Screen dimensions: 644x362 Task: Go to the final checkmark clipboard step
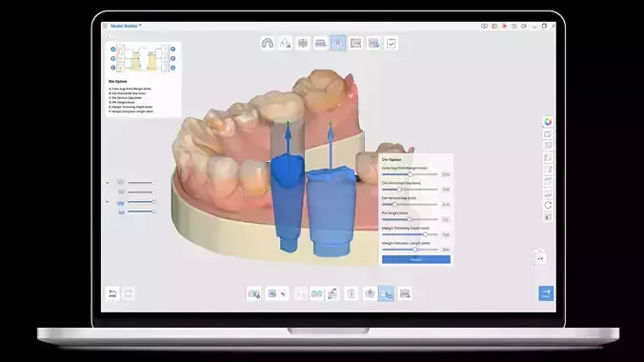(x=391, y=43)
